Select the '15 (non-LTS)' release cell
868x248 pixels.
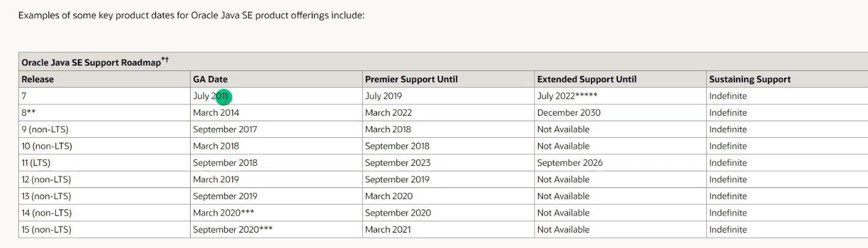[46, 230]
